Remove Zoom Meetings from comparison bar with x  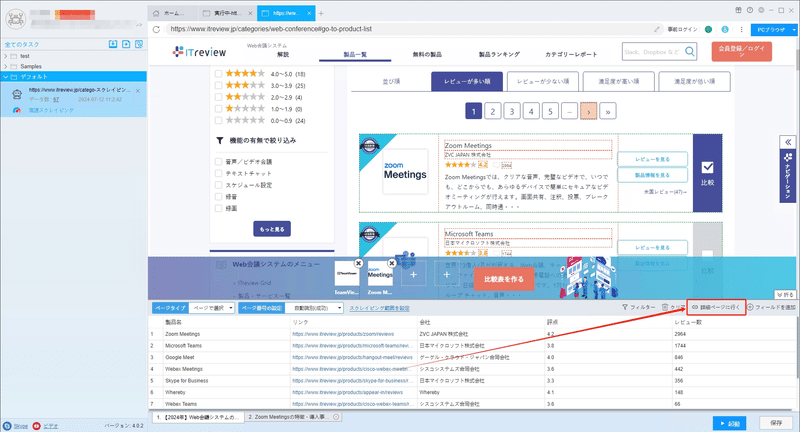click(392, 263)
